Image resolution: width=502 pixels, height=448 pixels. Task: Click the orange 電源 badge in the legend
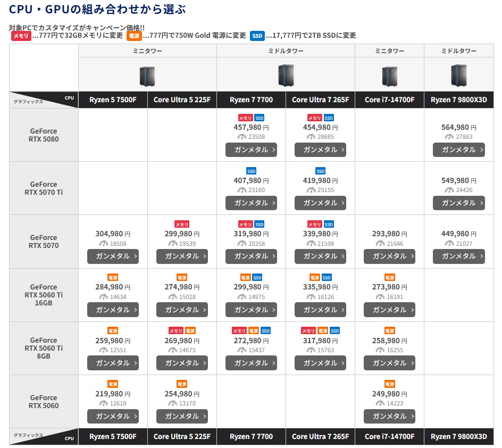pos(134,36)
